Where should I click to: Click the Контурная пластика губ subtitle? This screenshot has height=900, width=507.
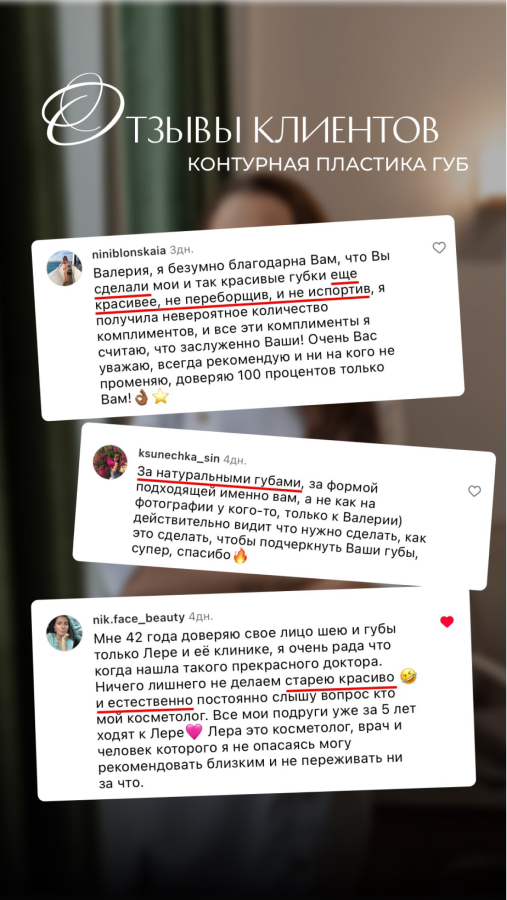[x=328, y=164]
